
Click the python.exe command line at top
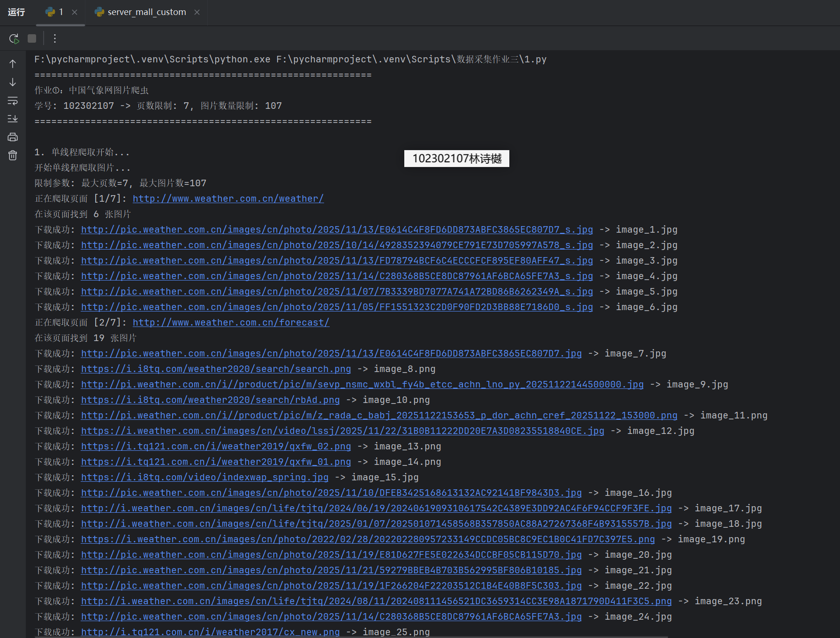290,60
